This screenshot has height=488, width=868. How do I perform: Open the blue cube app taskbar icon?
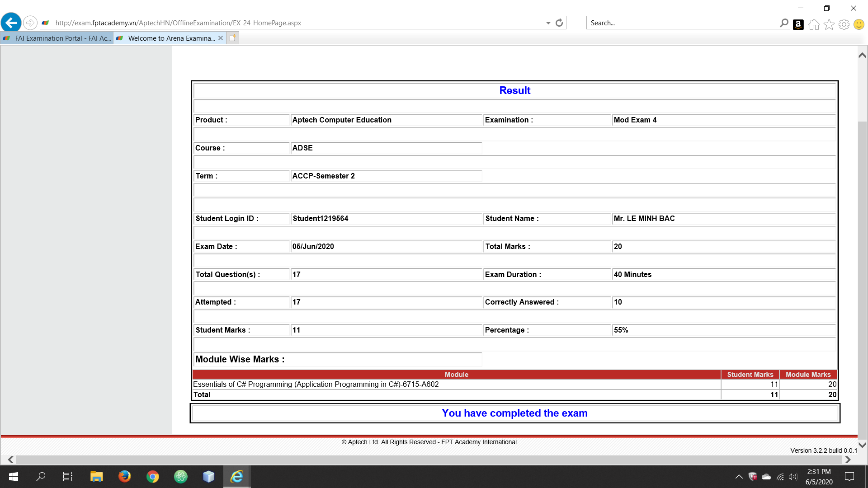coord(208,477)
